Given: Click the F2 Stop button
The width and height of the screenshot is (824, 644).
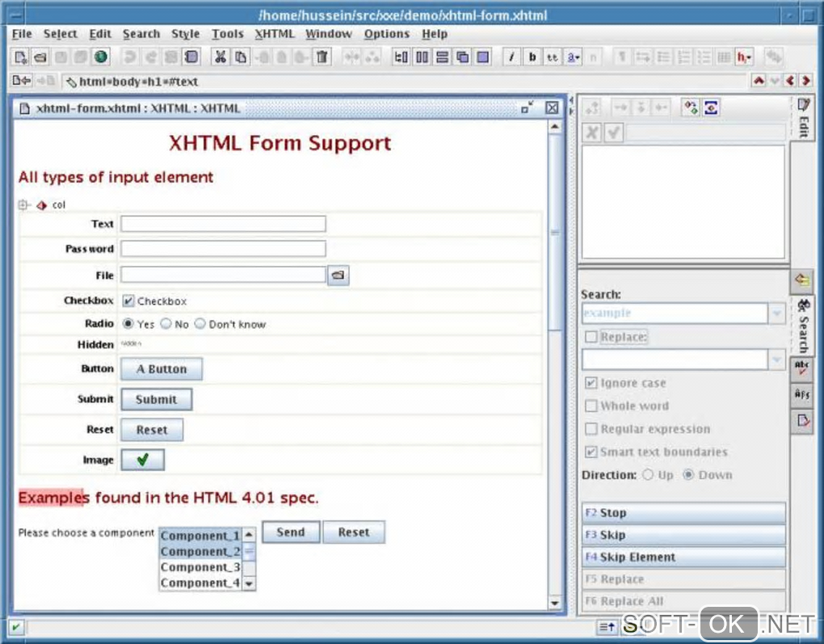Looking at the screenshot, I should 683,512.
